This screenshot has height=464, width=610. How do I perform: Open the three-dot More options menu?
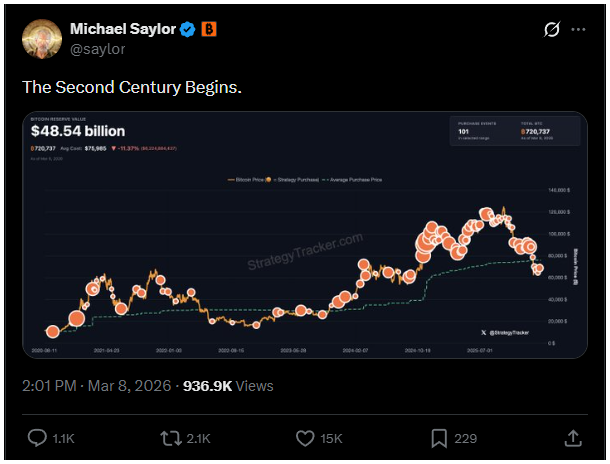click(578, 30)
